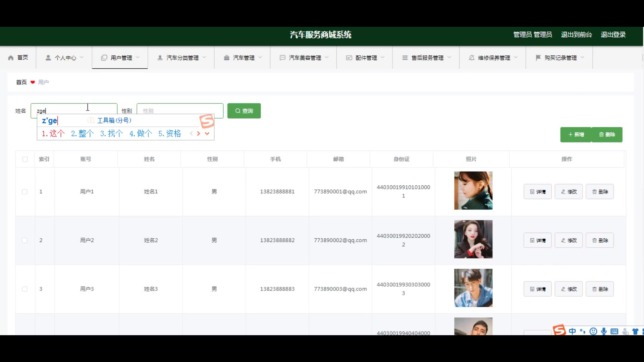The image size is (644, 362).
Task: Expand the 配件管理 dropdown arrow
Action: tap(383, 57)
